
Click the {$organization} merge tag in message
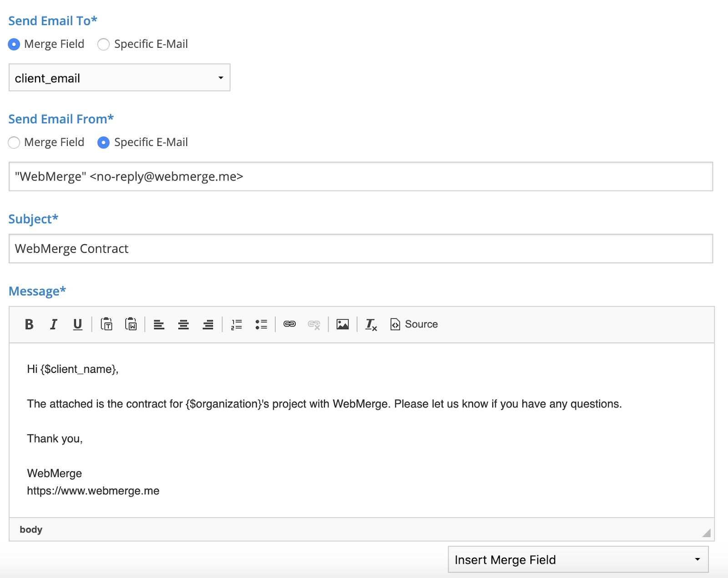coord(223,404)
